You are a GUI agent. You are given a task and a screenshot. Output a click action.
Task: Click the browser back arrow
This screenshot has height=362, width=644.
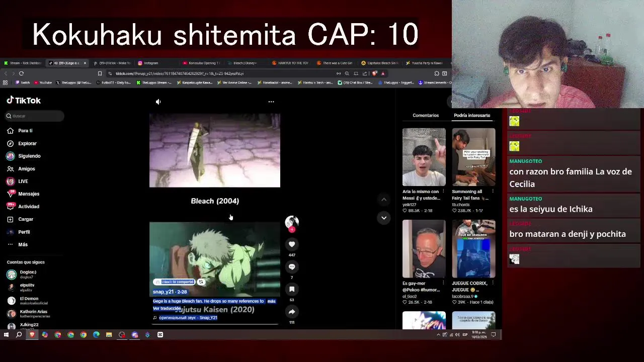[6, 73]
